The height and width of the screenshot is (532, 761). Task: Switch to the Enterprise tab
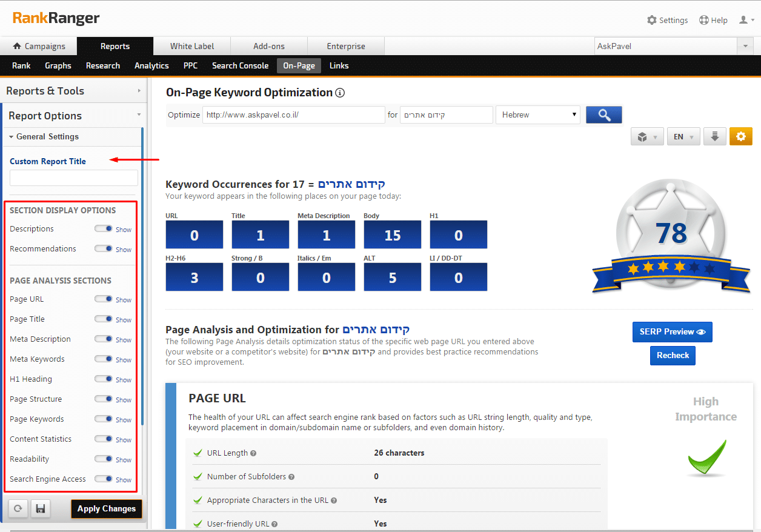click(346, 46)
